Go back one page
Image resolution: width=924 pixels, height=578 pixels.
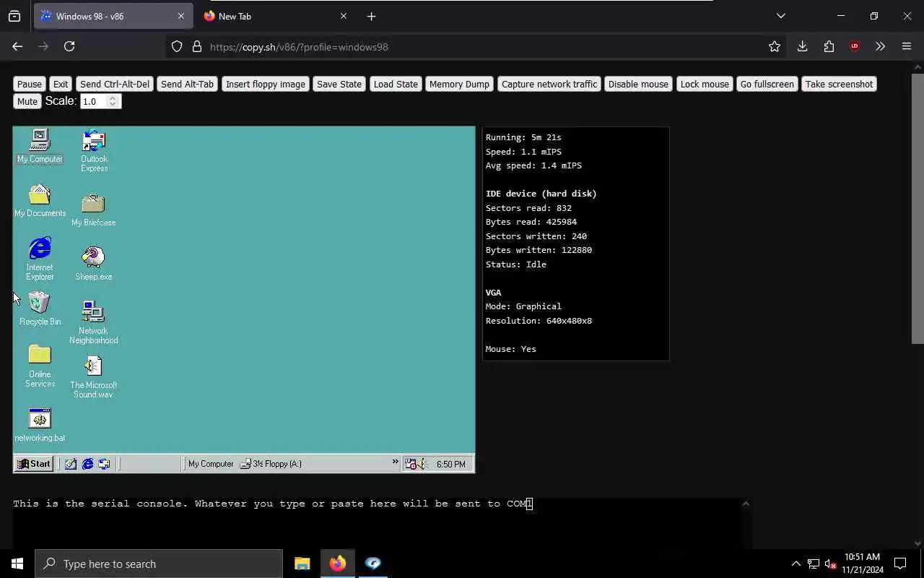[x=17, y=46]
